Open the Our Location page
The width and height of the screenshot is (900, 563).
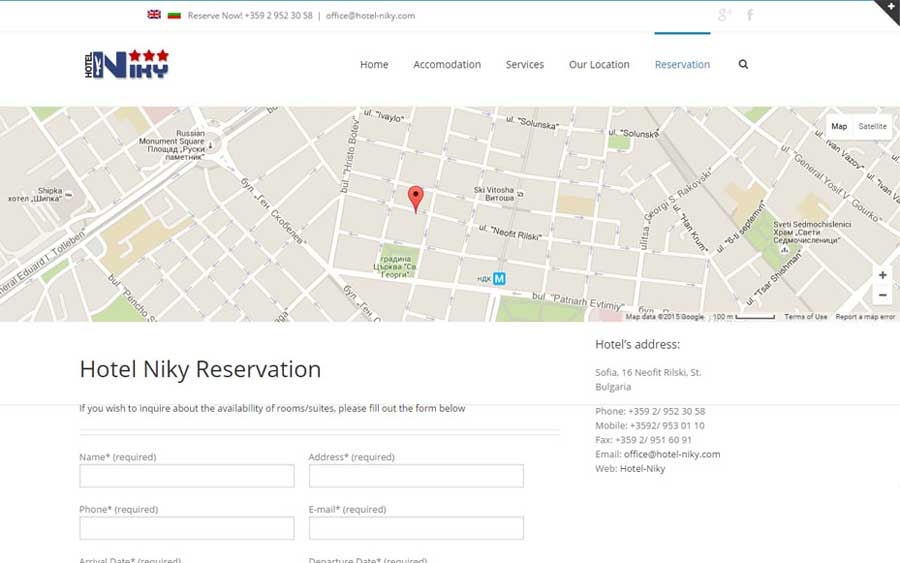coord(599,64)
